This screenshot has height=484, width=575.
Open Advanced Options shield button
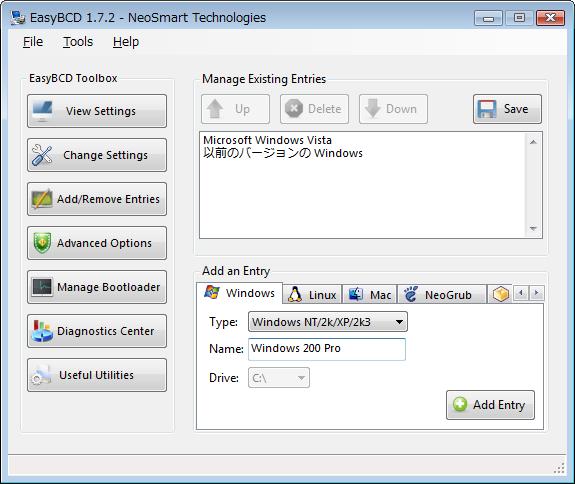pos(97,243)
